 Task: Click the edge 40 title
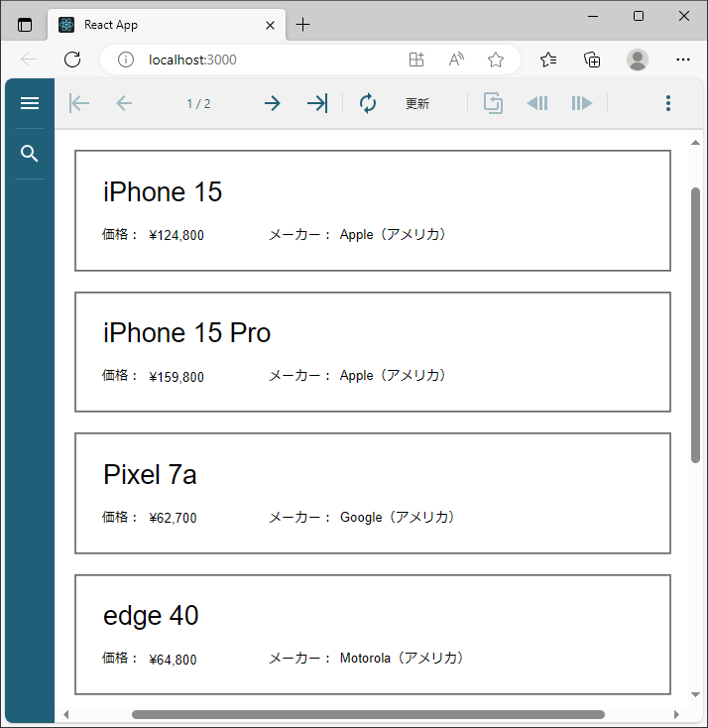151,616
